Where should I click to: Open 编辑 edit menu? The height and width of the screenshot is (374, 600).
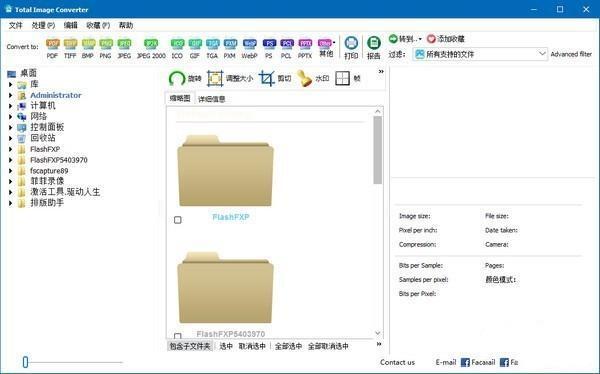70,25
